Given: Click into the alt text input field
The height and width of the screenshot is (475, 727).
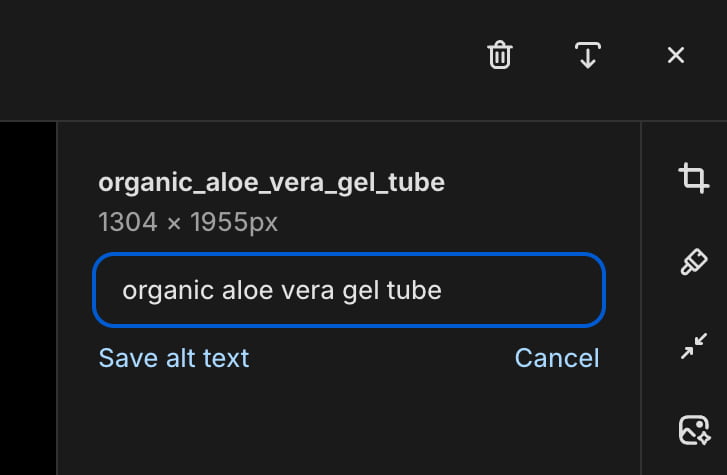Looking at the screenshot, I should pos(349,290).
